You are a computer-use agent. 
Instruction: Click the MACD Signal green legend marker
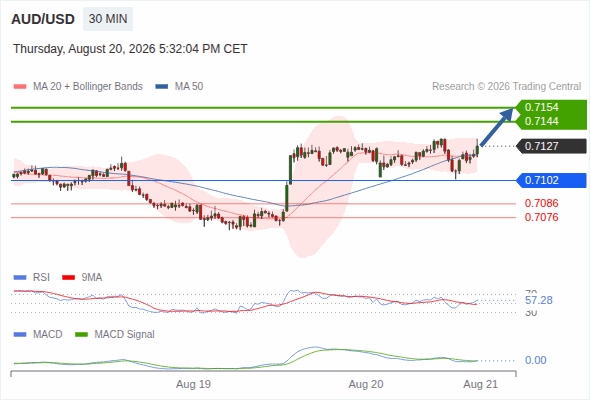pyautogui.click(x=81, y=335)
